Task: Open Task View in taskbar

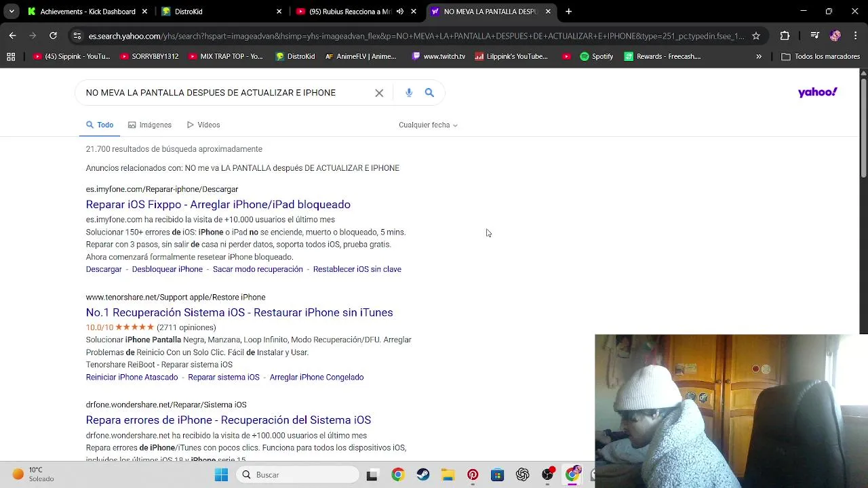Action: tap(372, 474)
